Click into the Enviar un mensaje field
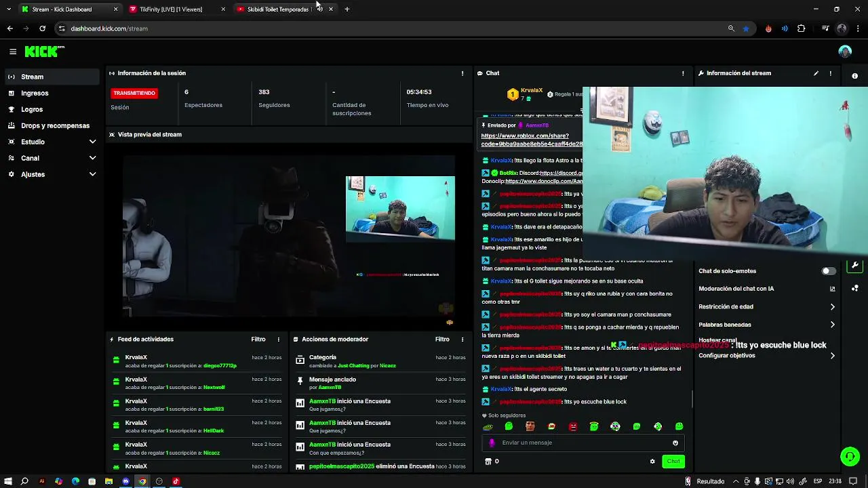 [x=583, y=443]
